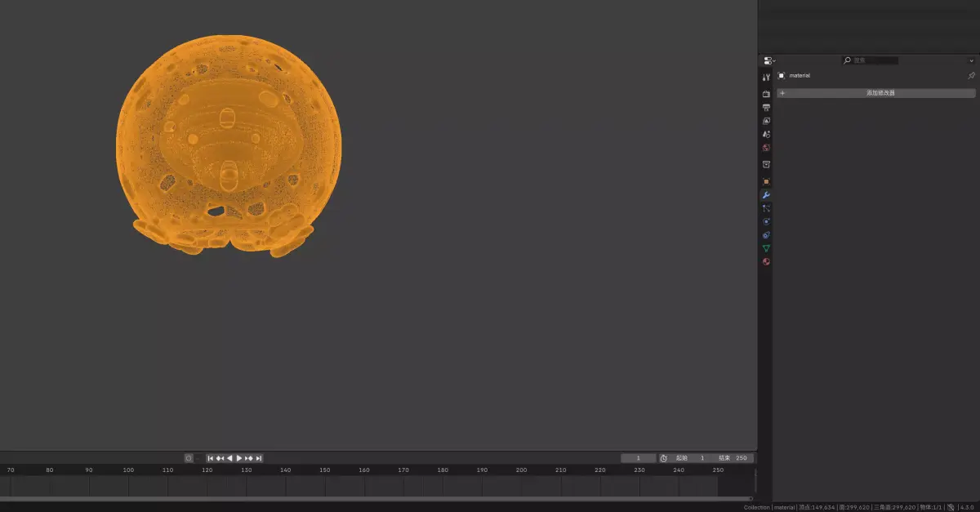The width and height of the screenshot is (980, 512).
Task: Click the start frame field (起始 1)
Action: (690, 458)
